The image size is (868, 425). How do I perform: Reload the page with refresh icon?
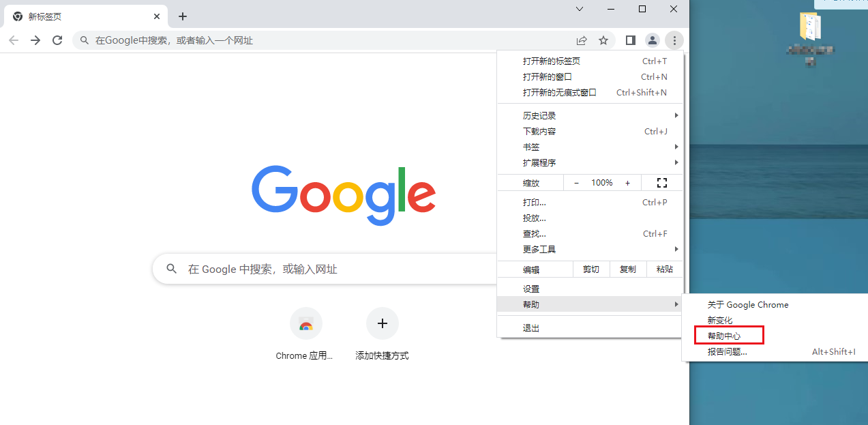point(57,40)
